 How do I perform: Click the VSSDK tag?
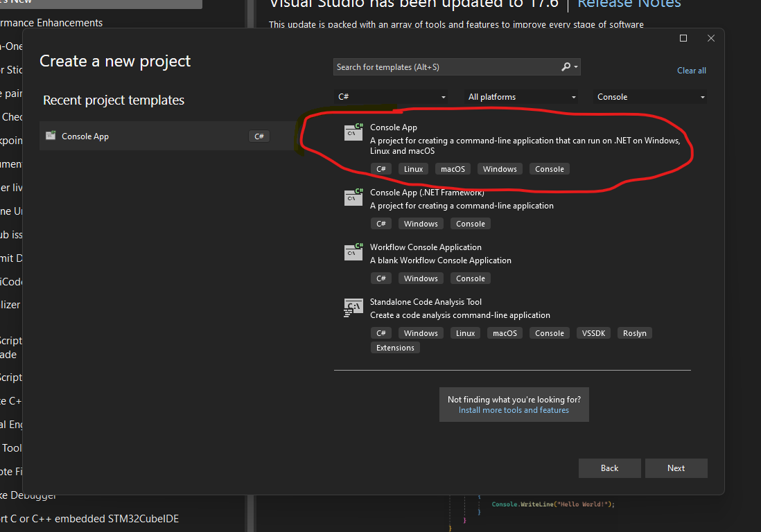click(x=593, y=334)
